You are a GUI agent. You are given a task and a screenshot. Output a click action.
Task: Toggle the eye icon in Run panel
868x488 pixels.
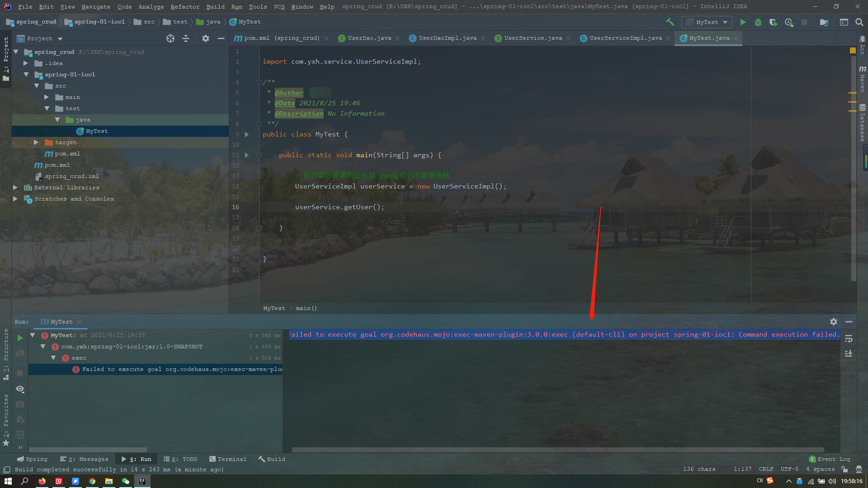pyautogui.click(x=20, y=389)
